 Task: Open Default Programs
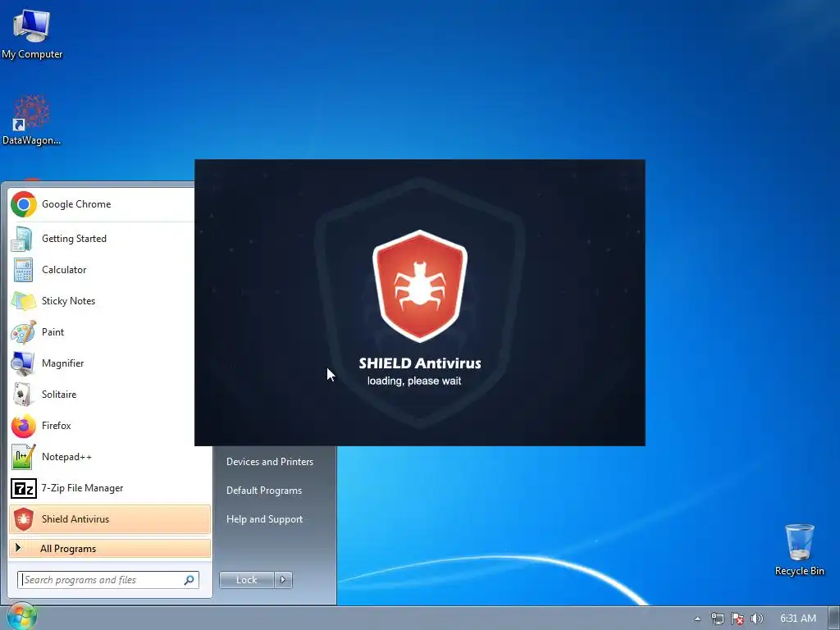(264, 491)
